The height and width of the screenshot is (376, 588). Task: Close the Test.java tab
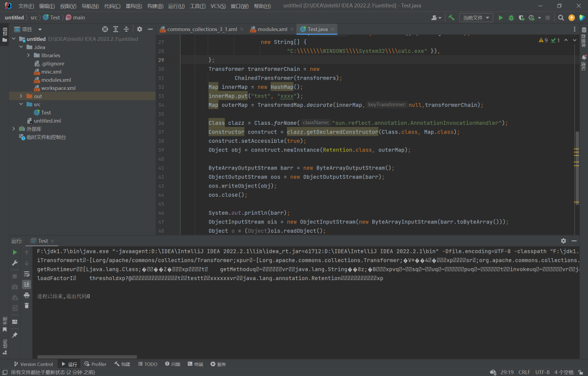[x=332, y=29]
